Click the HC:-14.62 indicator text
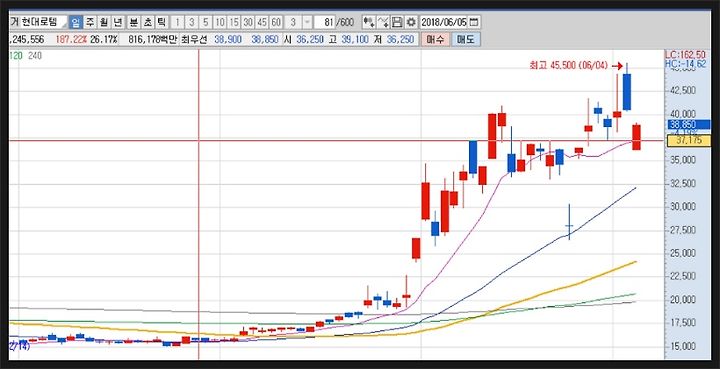 [686, 64]
